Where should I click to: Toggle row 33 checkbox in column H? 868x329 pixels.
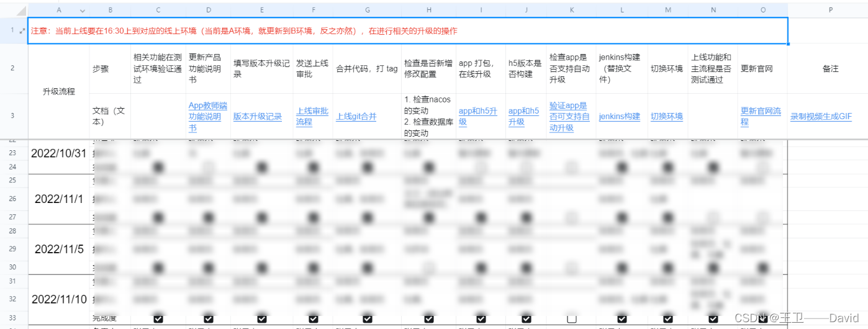(428, 318)
